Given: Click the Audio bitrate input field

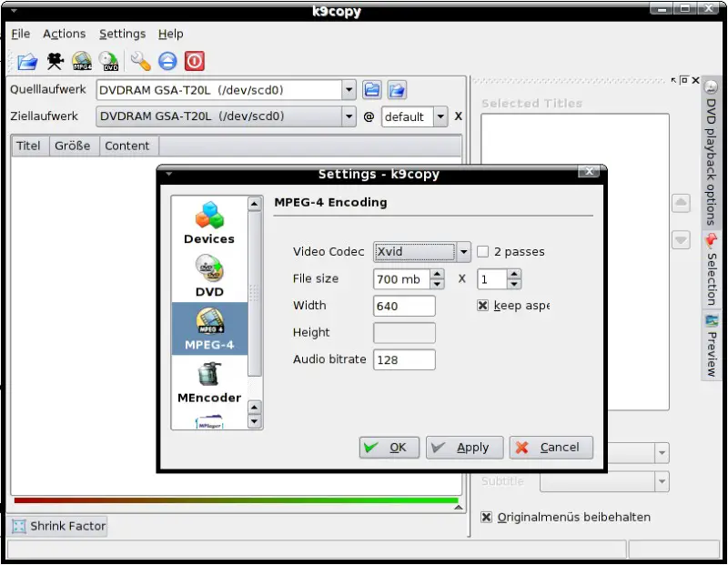Looking at the screenshot, I should pyautogui.click(x=404, y=359).
